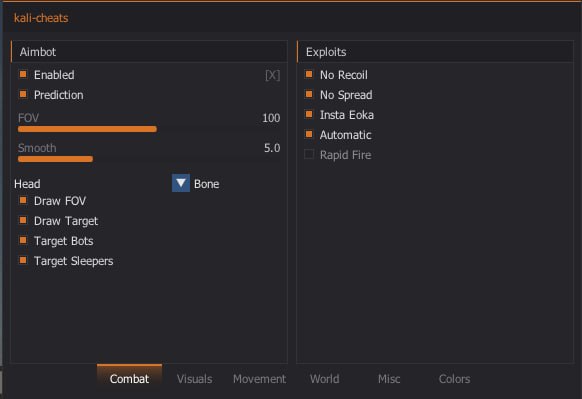Switch to the Colors tab
This screenshot has height=399, width=582.
point(454,379)
